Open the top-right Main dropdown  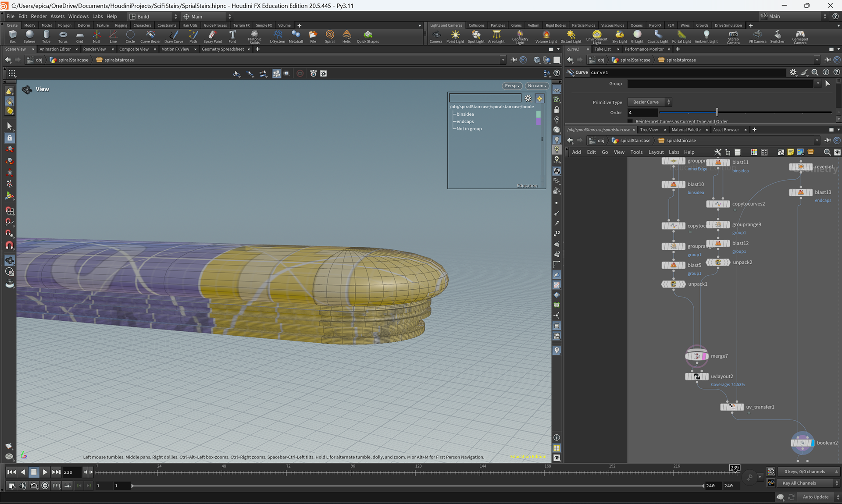[793, 17]
